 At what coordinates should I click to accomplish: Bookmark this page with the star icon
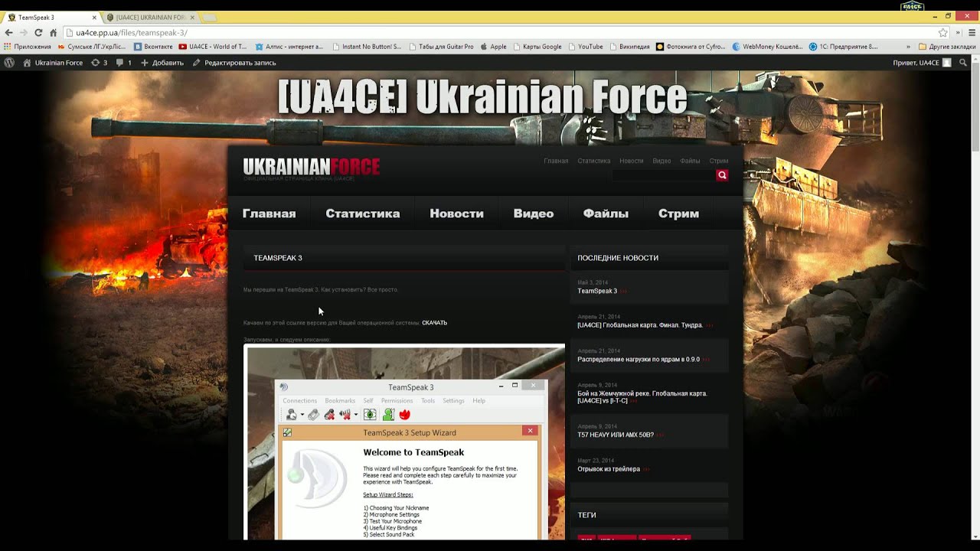click(943, 33)
